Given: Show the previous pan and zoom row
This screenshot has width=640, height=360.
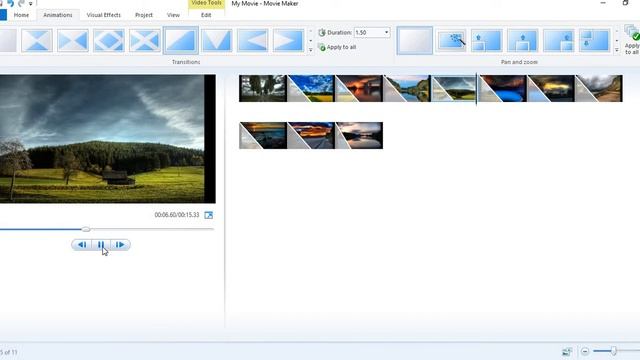Looking at the screenshot, I should 617,31.
